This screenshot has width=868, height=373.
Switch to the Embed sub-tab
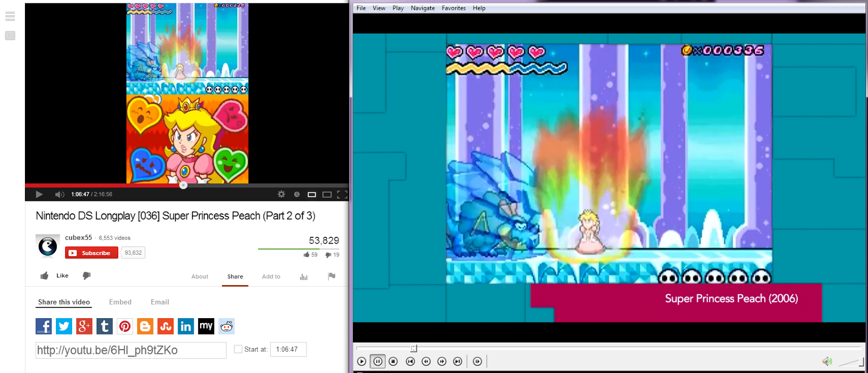click(120, 302)
